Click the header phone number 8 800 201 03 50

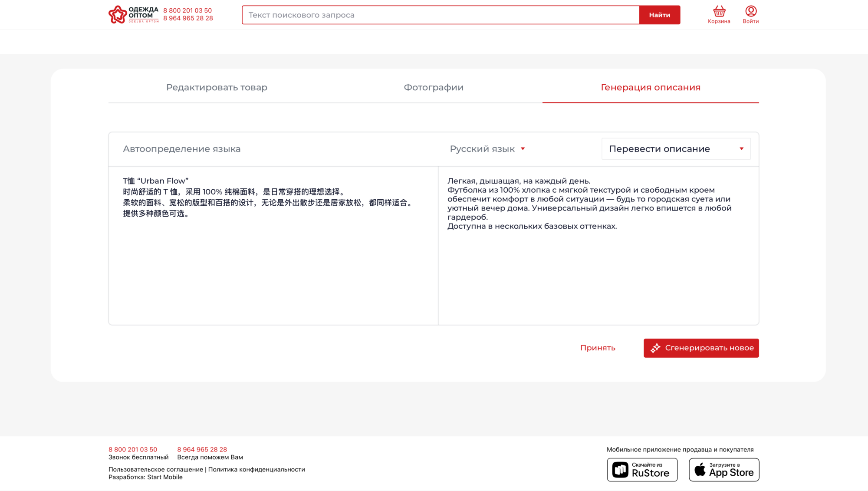point(187,10)
